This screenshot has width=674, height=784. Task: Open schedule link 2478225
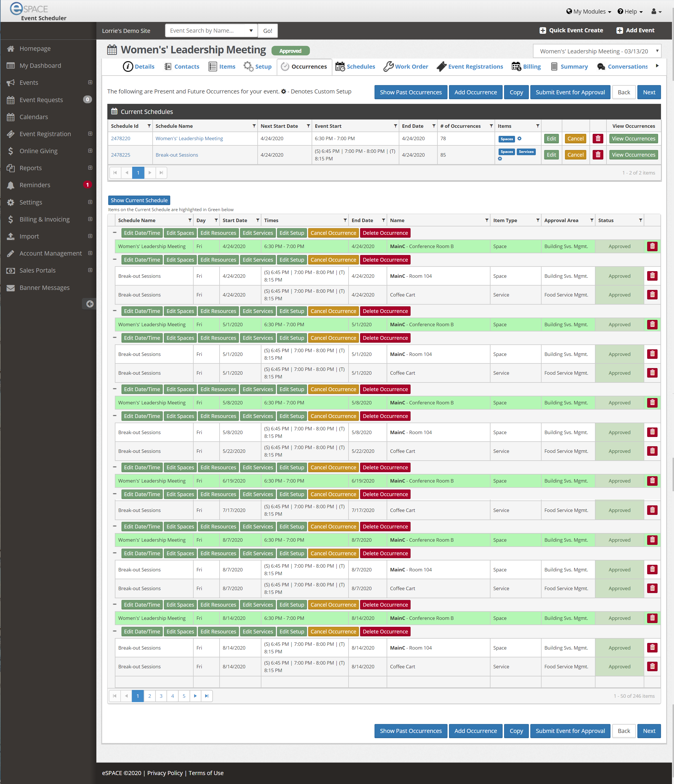point(120,155)
